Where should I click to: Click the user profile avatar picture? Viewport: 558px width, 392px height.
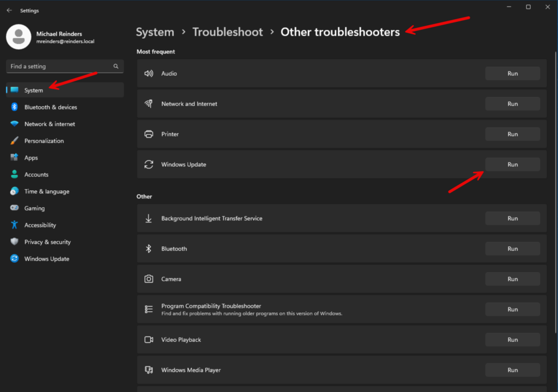[19, 37]
